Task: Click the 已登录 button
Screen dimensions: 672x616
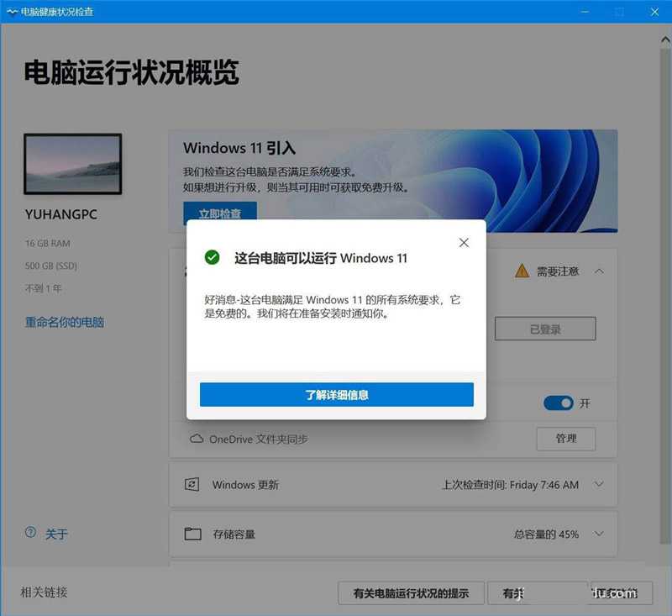Action: [x=544, y=329]
